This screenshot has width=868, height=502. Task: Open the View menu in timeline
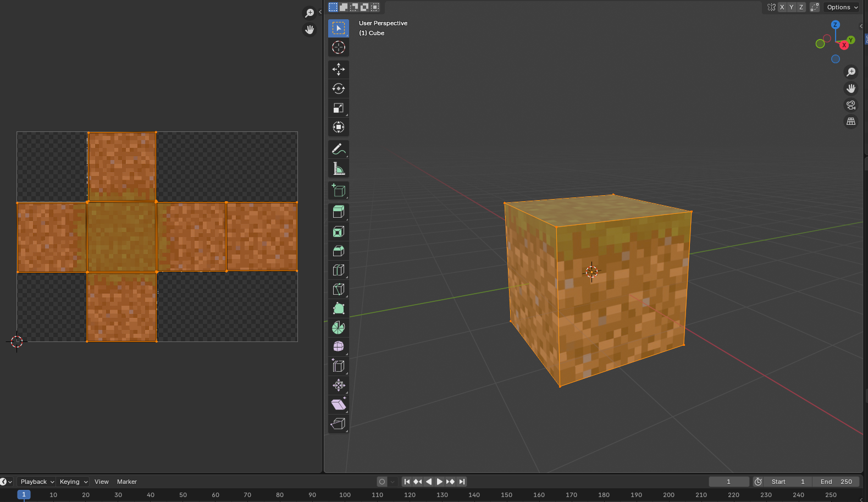point(102,482)
